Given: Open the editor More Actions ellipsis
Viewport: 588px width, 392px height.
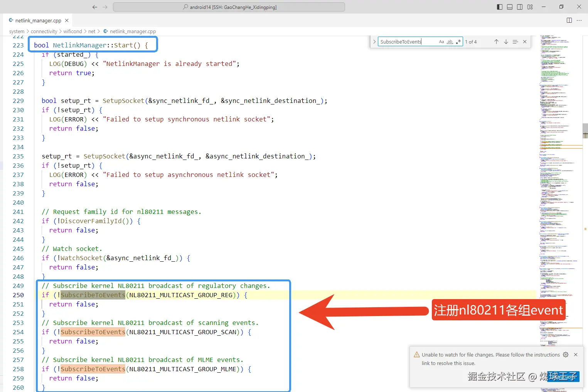Looking at the screenshot, I should click(x=579, y=20).
